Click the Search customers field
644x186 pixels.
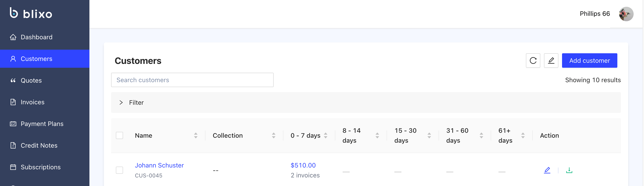192,80
